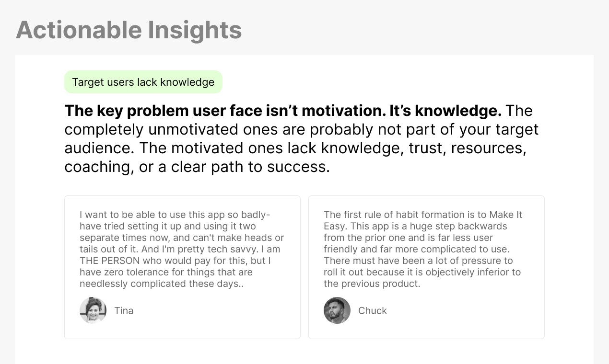The image size is (609, 364).
Task: Select the green 'Target users lack knowledge' tag
Action: [143, 82]
